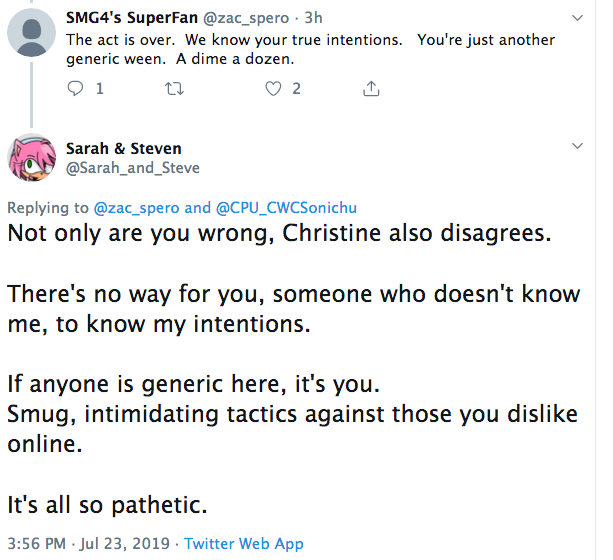The height and width of the screenshot is (560, 613).
Task: Expand the options chevron on the Sarah & Steven tweet
Action: tap(576, 146)
